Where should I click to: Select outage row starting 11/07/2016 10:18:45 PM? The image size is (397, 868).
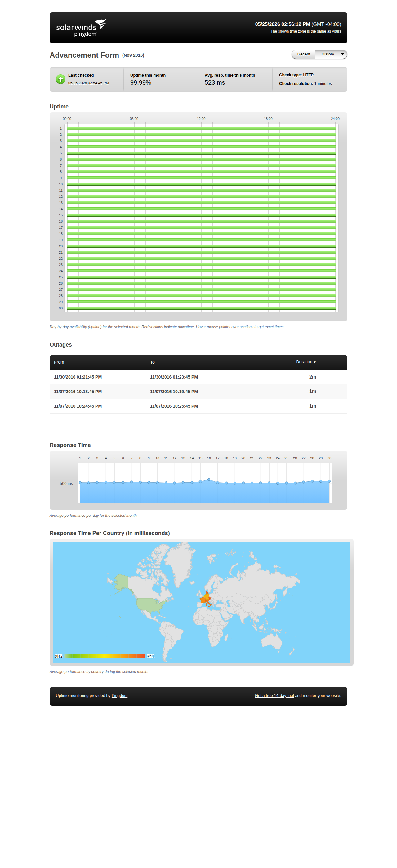(x=198, y=392)
